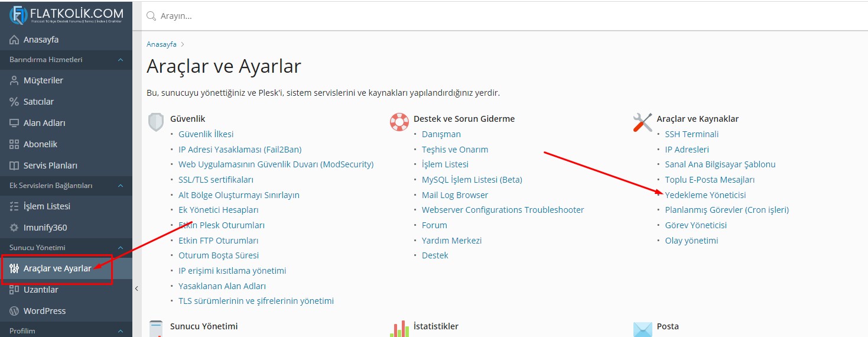The width and height of the screenshot is (868, 337).
Task: Open Web Uygulamasının Güvenlik Duvarı (ModSecurity)
Action: (x=276, y=164)
